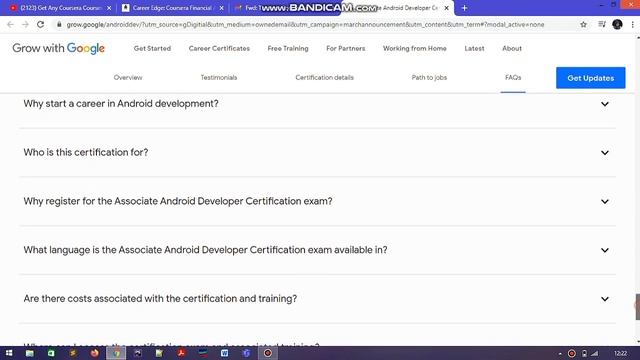
Task: Jump to the Path to jobs section
Action: click(429, 78)
